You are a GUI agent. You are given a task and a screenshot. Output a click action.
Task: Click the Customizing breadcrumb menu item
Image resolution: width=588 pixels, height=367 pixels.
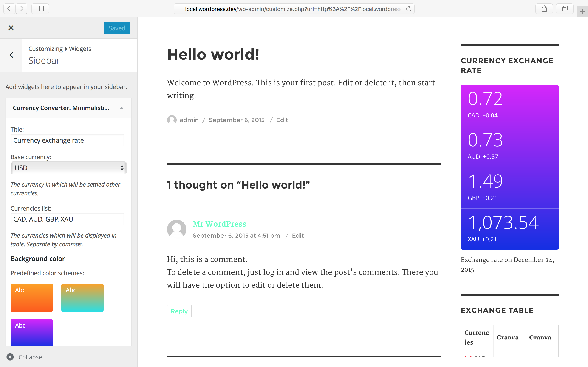click(45, 49)
